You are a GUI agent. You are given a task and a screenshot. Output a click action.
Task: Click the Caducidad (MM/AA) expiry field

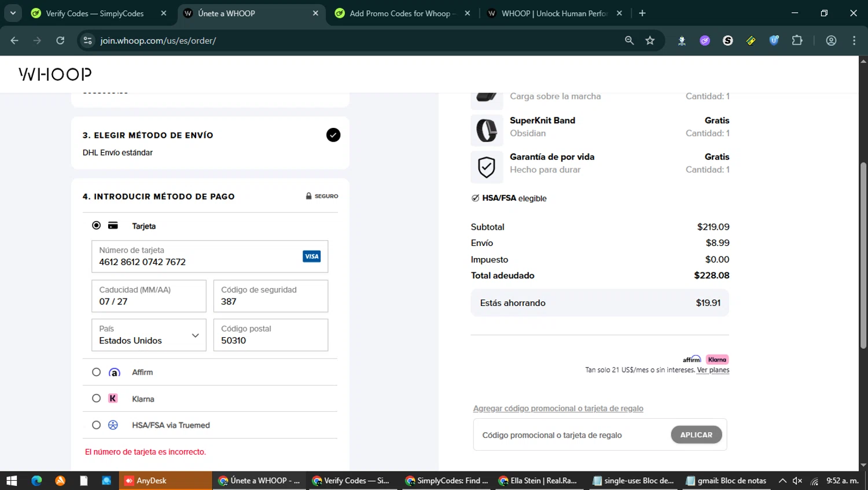pyautogui.click(x=149, y=296)
